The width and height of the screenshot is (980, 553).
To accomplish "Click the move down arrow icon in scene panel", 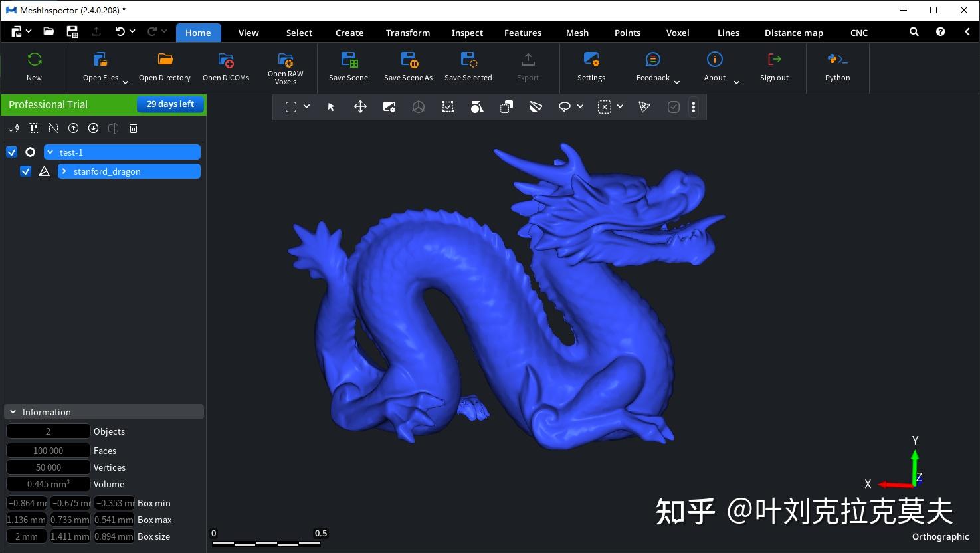I will [x=94, y=128].
